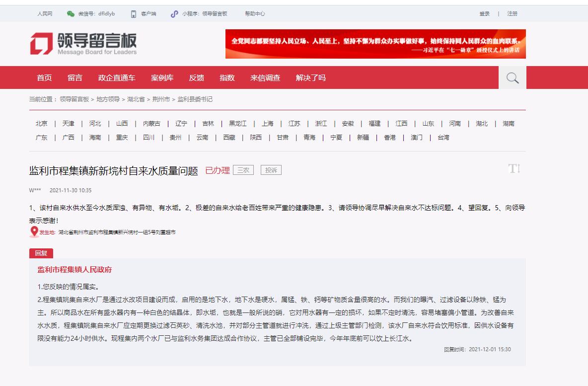Click 荆州市 in the breadcrumb path
Viewport: 588px width, 386px height.
161,99
